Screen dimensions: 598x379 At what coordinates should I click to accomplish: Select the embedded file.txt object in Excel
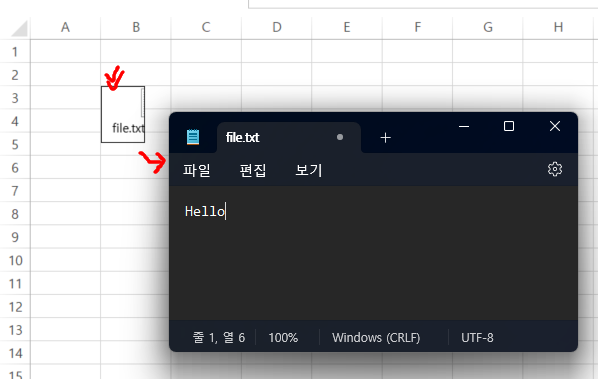(x=123, y=114)
